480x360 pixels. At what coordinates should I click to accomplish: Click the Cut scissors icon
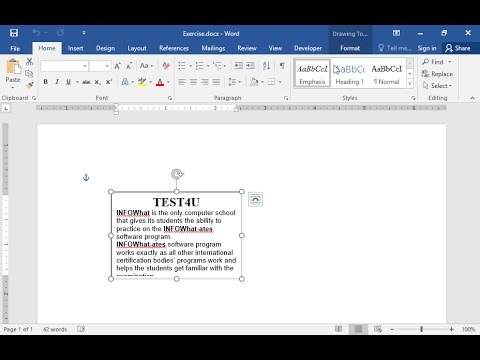pyautogui.click(x=30, y=62)
